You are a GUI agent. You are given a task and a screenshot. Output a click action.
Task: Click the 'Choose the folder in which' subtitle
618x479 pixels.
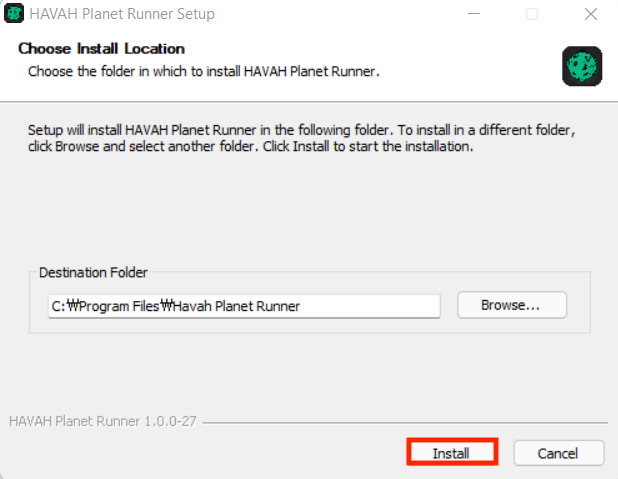(x=203, y=71)
